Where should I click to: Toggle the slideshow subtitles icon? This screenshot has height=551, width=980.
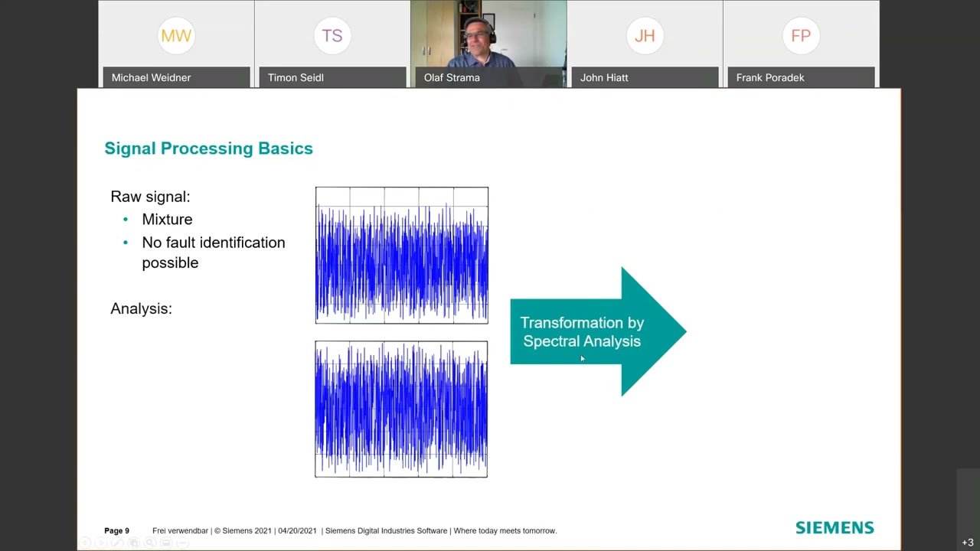(166, 543)
